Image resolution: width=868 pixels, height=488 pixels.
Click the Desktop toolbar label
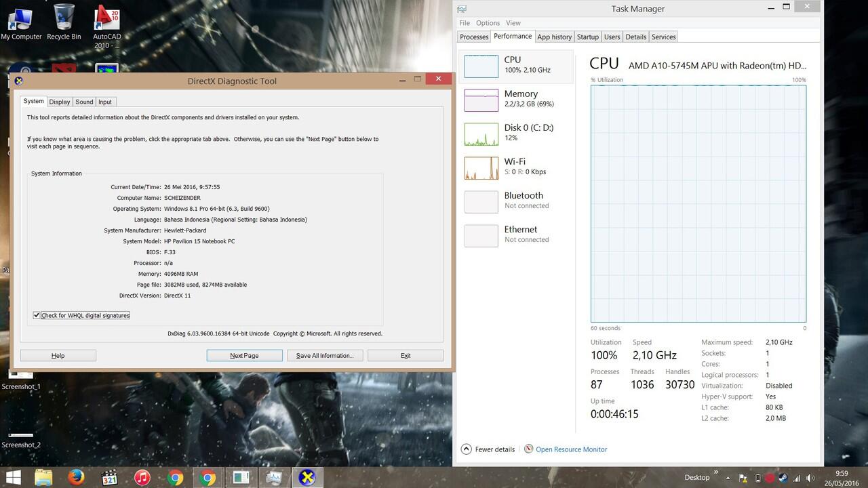(x=696, y=477)
